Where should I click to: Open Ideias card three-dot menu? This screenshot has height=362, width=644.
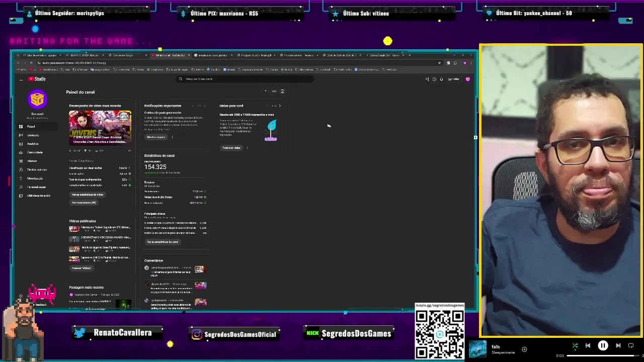pyautogui.click(x=247, y=148)
